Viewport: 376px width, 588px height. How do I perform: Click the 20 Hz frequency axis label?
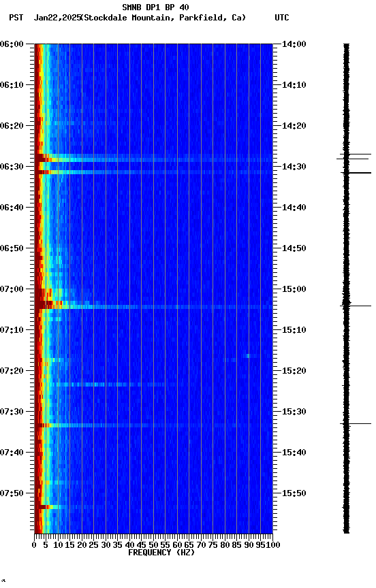(82, 545)
